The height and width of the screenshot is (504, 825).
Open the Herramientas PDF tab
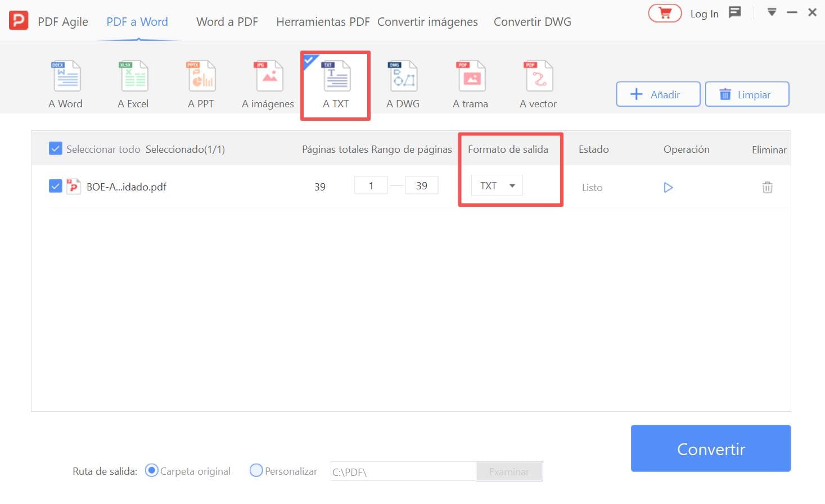[323, 22]
